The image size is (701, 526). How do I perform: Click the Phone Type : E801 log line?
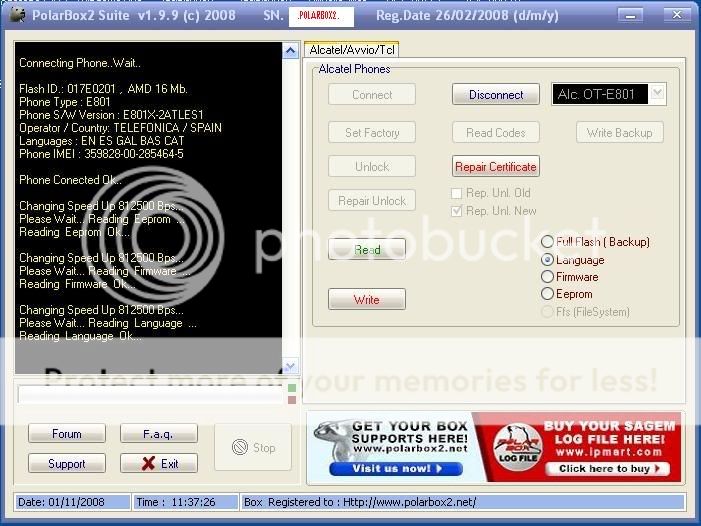(x=64, y=102)
